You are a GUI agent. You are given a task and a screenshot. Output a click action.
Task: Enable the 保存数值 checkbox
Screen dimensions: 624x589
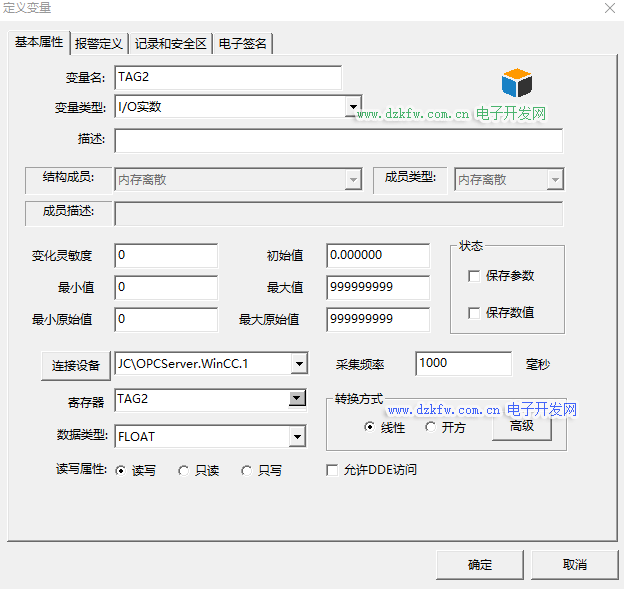pyautogui.click(x=474, y=313)
